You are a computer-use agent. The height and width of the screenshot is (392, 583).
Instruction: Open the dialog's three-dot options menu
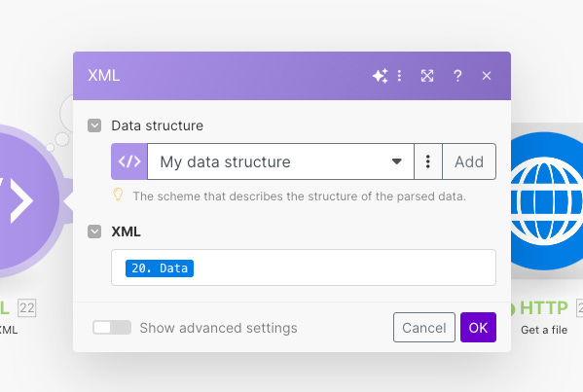pos(399,76)
